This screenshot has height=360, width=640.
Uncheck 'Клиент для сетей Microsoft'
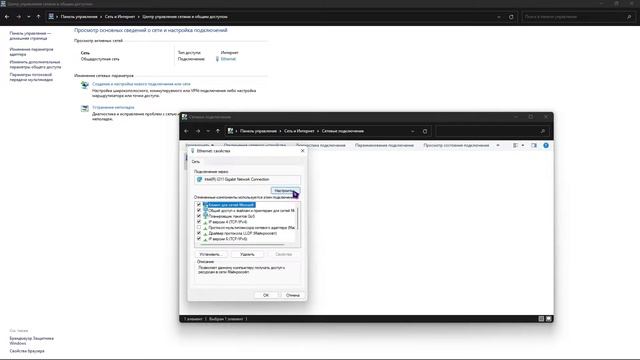click(x=199, y=205)
